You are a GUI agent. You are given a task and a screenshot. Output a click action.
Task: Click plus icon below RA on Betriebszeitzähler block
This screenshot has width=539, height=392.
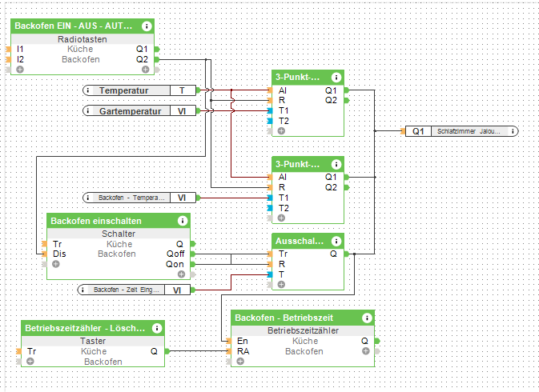[x=240, y=362]
